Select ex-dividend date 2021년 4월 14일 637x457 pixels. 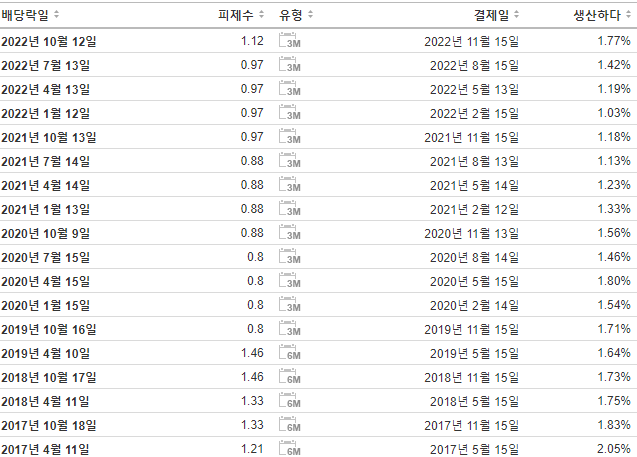pos(46,185)
